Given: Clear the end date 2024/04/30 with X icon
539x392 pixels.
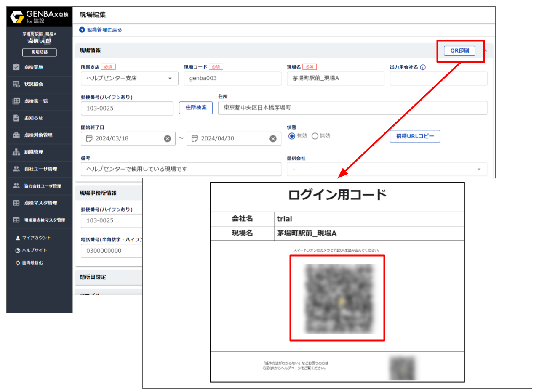Looking at the screenshot, I should (x=273, y=139).
